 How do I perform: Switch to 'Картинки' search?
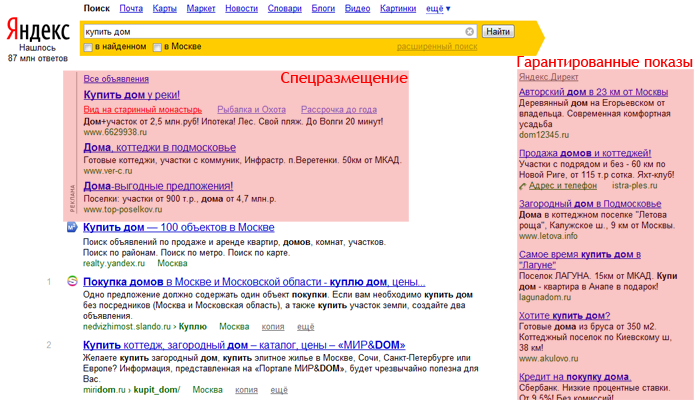(x=398, y=8)
